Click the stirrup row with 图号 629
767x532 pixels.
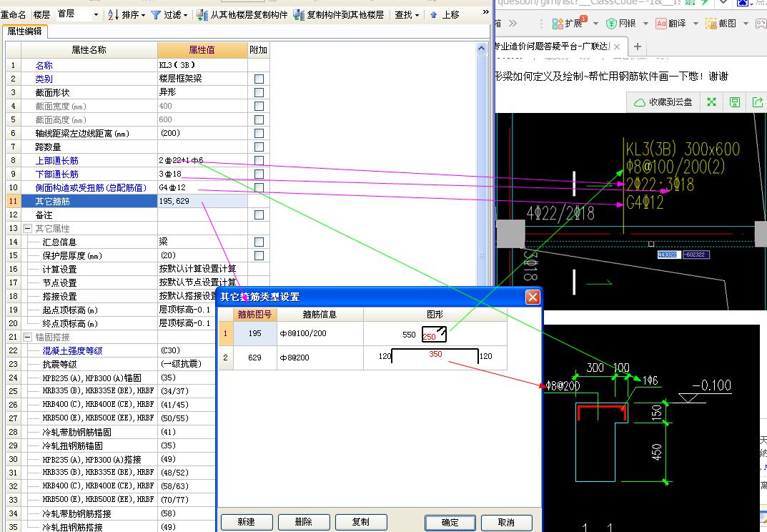coord(362,358)
